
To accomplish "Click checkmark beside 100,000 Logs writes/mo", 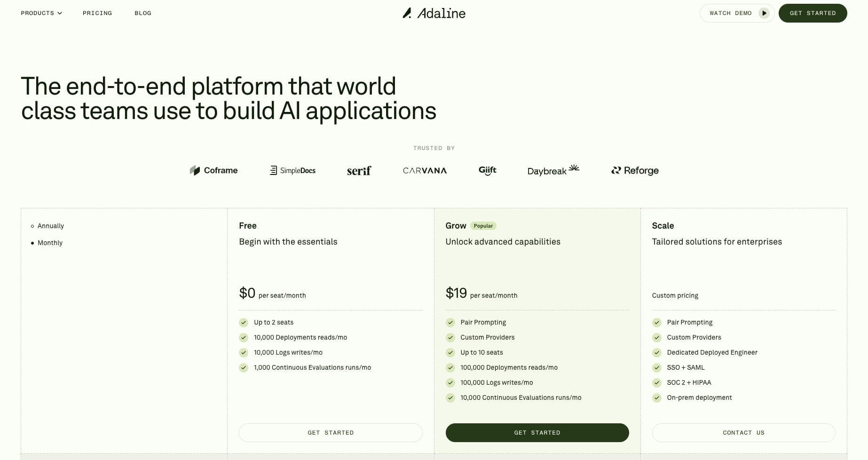I will [450, 383].
